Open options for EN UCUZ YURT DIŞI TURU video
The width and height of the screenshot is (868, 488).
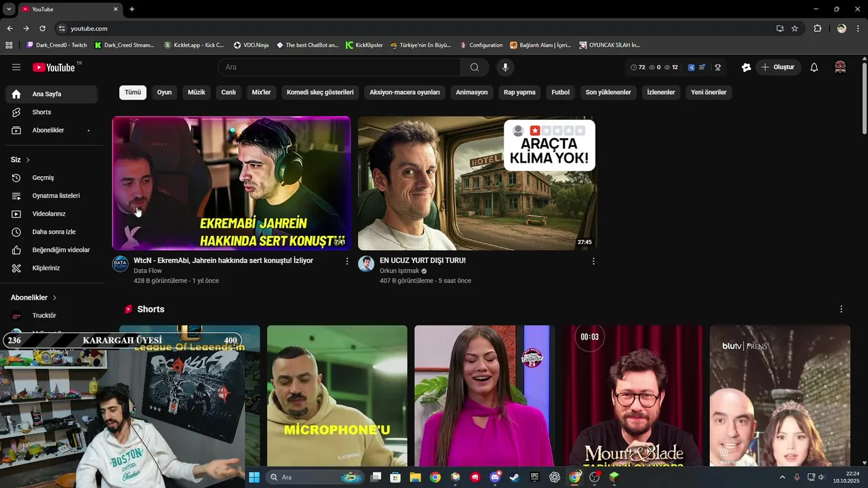(x=593, y=261)
